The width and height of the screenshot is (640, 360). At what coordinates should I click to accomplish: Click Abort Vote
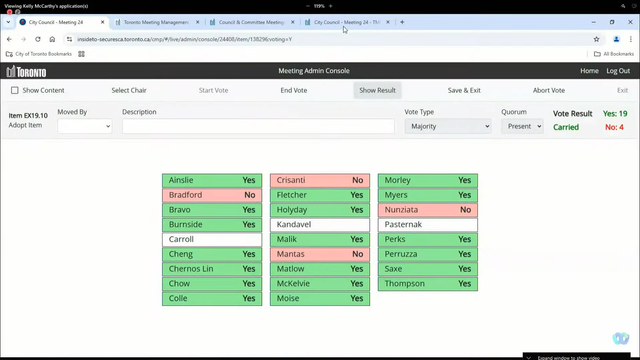click(549, 90)
